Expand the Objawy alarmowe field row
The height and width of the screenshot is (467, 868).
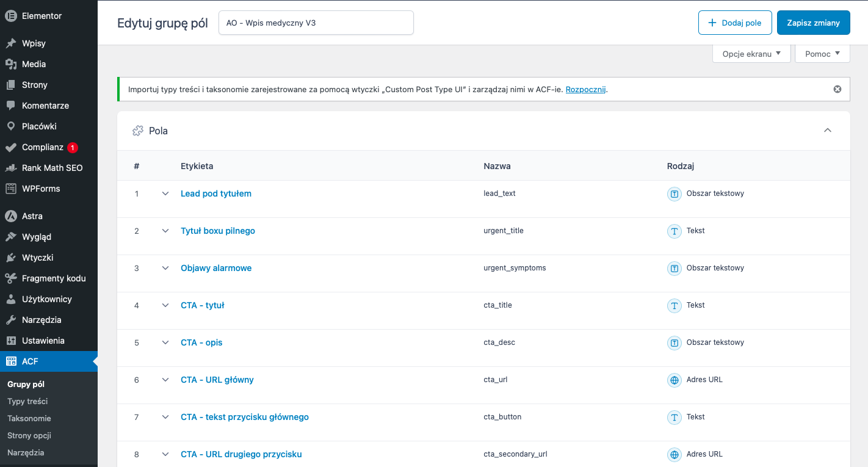tap(165, 268)
